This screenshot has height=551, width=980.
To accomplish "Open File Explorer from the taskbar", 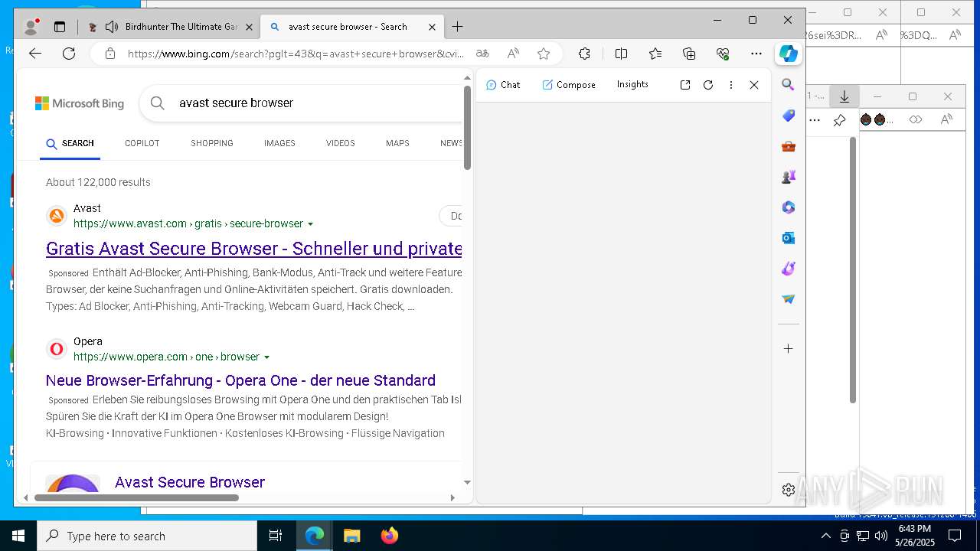I will pyautogui.click(x=351, y=536).
